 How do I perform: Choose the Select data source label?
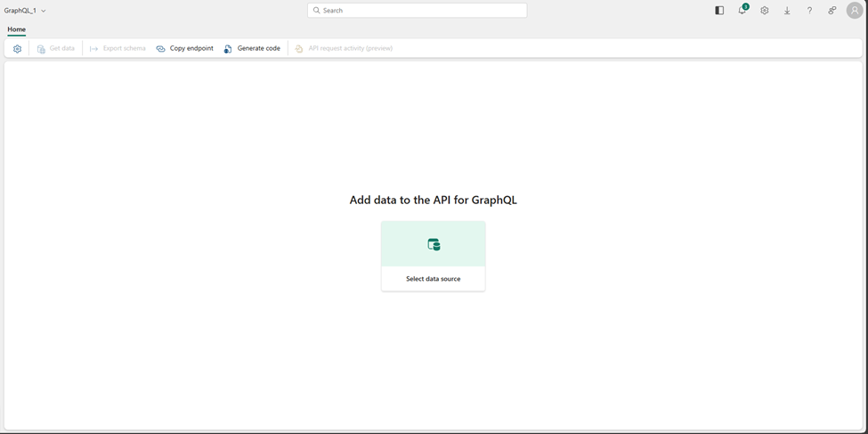click(434, 279)
